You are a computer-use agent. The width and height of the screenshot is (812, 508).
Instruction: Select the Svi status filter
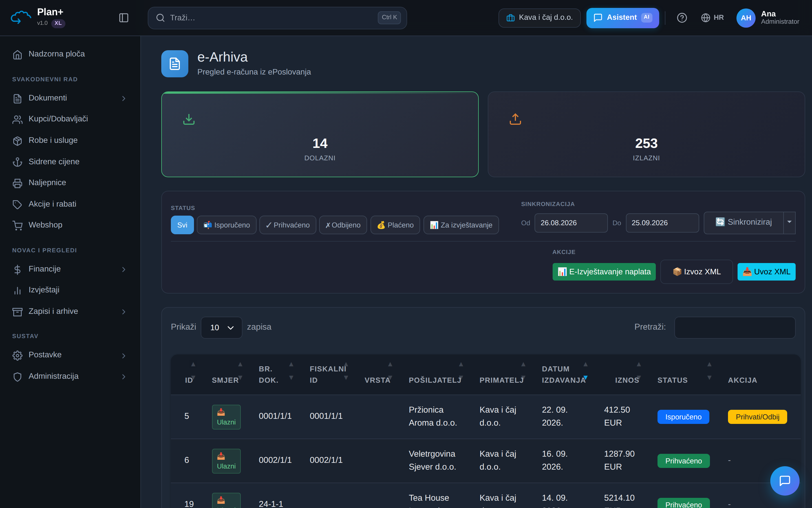[182, 225]
